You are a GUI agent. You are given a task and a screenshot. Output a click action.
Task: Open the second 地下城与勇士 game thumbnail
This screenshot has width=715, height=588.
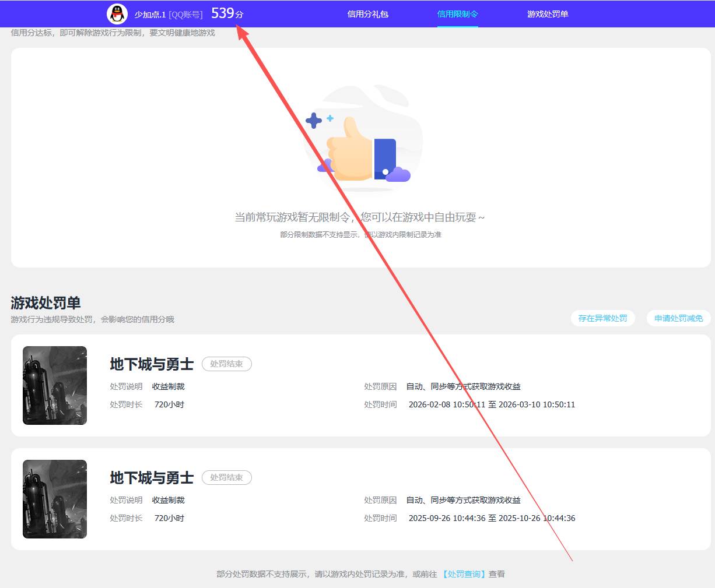[55, 499]
